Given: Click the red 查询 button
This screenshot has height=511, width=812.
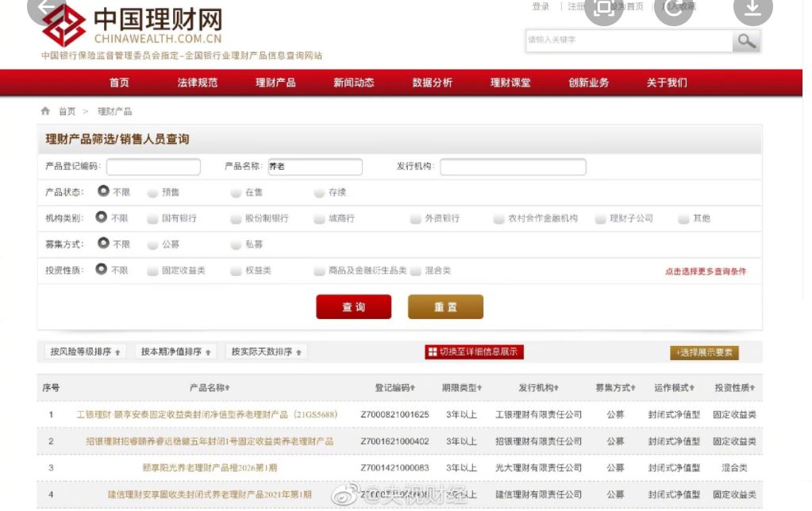Looking at the screenshot, I should click(354, 307).
